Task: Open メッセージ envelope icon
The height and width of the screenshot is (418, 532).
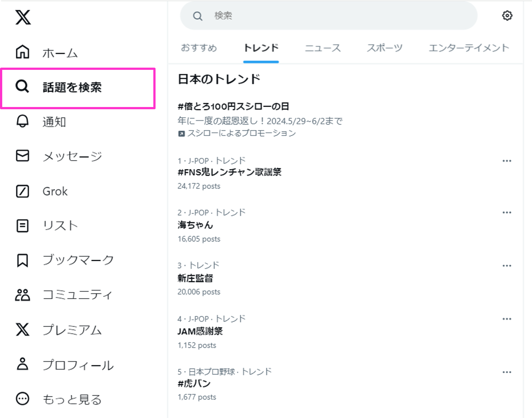Action: click(x=22, y=156)
